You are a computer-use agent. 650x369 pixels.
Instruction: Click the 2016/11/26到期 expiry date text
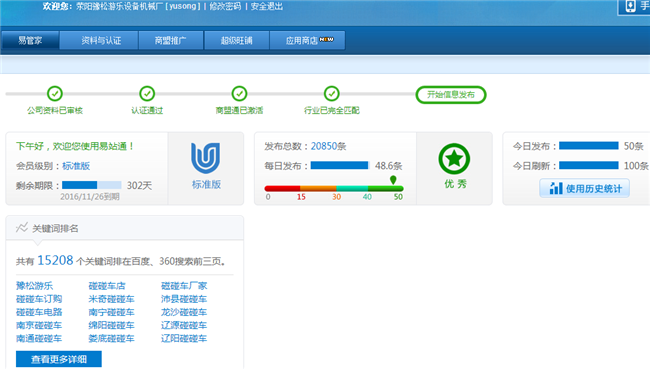tap(90, 197)
